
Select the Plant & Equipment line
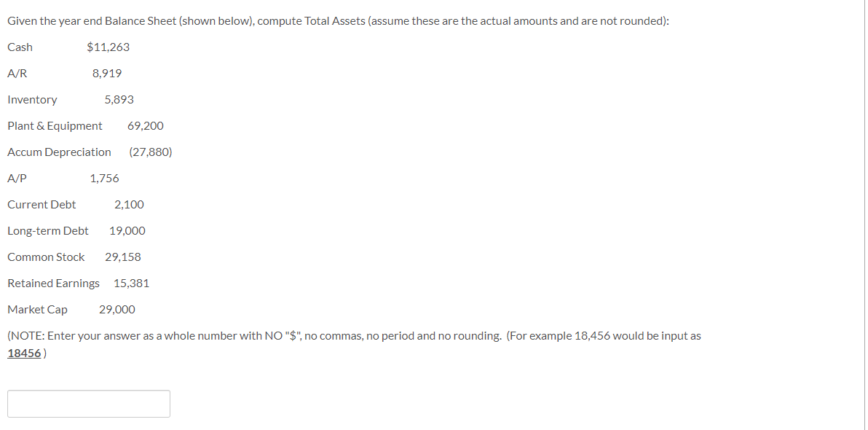click(85, 125)
